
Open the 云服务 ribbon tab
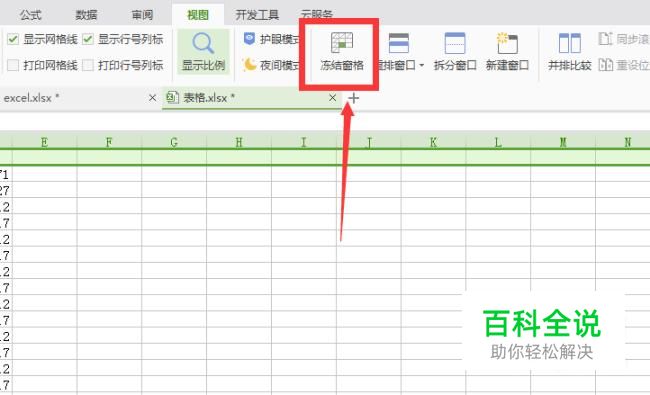coord(317,15)
